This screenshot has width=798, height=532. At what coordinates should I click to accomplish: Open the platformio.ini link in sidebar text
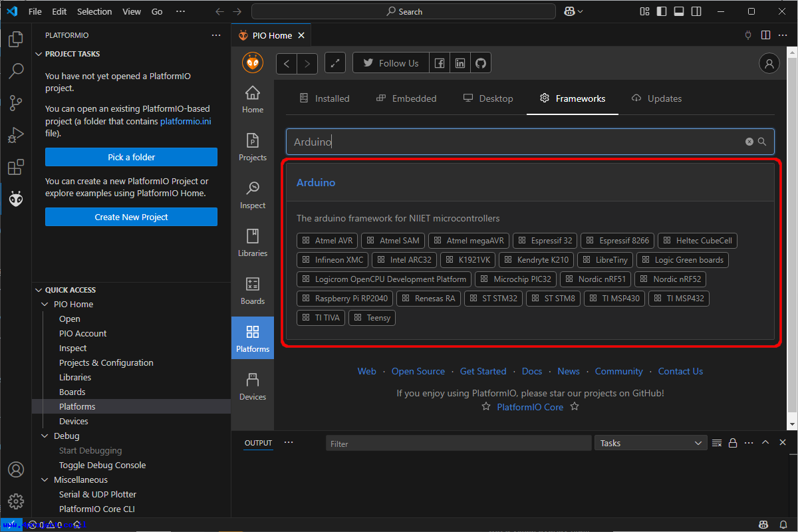pyautogui.click(x=186, y=122)
